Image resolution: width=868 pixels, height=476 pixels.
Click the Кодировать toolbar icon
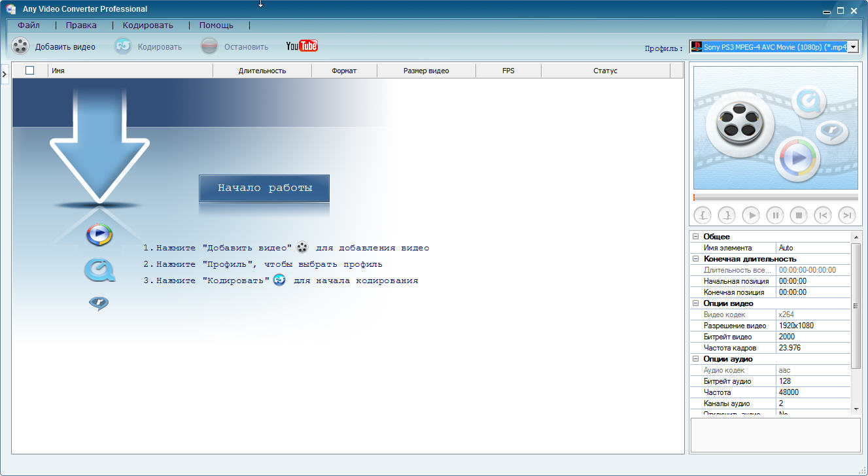pos(123,46)
